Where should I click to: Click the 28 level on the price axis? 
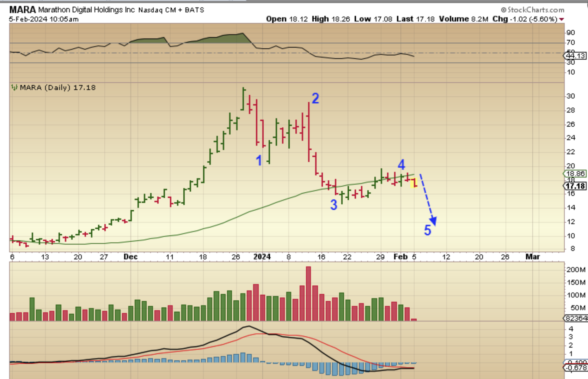click(x=570, y=110)
